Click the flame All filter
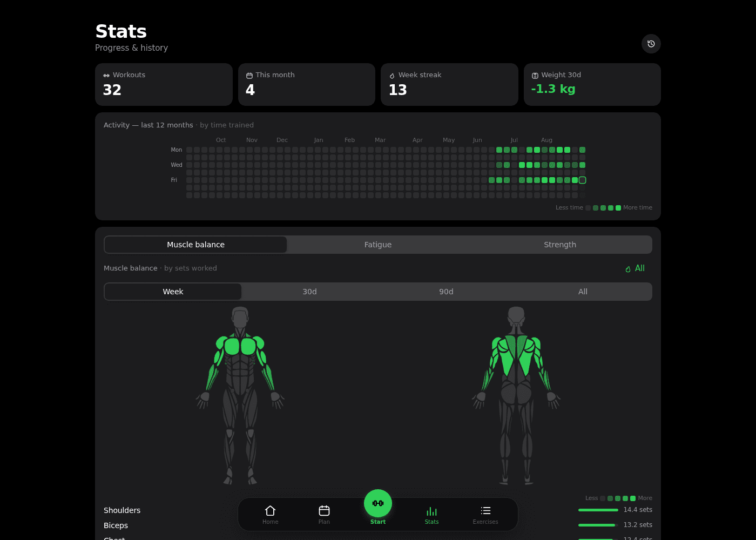756x540 pixels. 635,268
